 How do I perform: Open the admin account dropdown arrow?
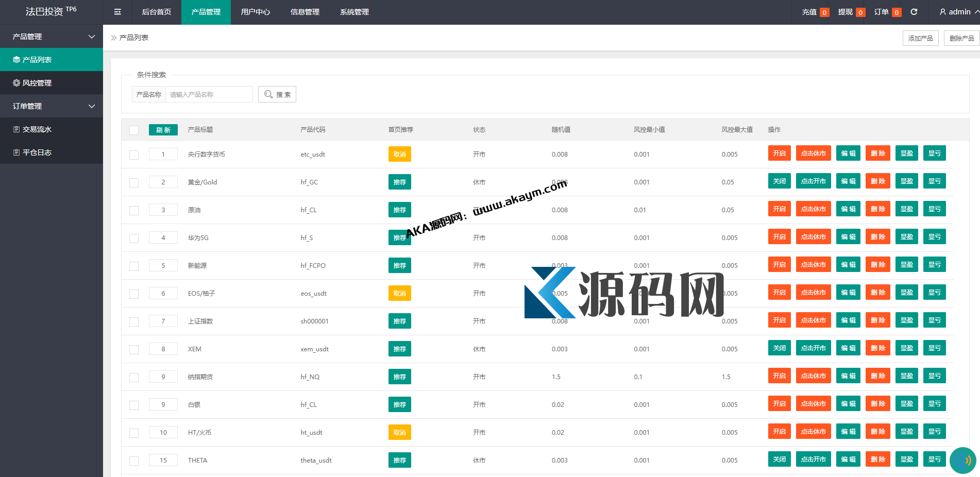tap(976, 12)
